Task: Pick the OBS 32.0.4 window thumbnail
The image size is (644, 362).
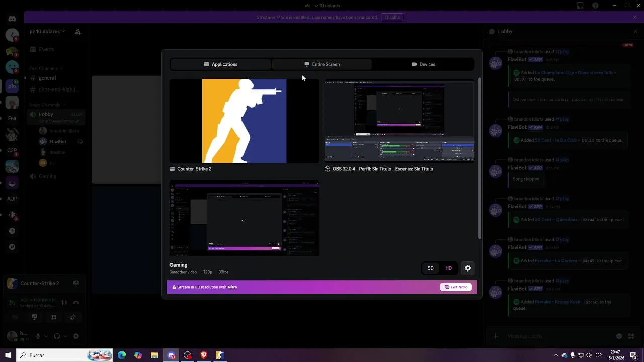Action: coord(399,121)
